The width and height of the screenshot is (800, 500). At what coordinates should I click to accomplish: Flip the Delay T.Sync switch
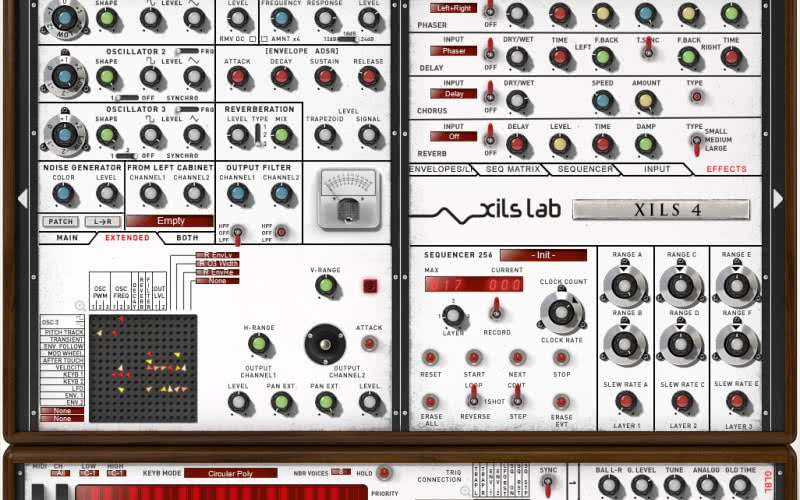click(648, 48)
